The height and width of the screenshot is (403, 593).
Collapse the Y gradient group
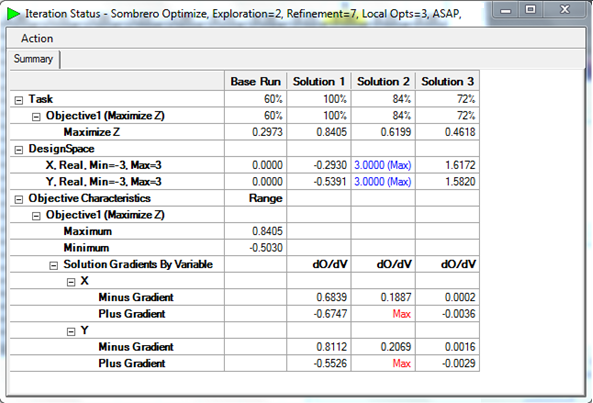(71, 332)
